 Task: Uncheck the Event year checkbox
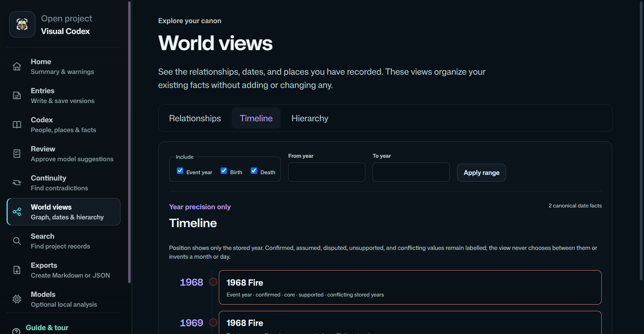pyautogui.click(x=180, y=171)
